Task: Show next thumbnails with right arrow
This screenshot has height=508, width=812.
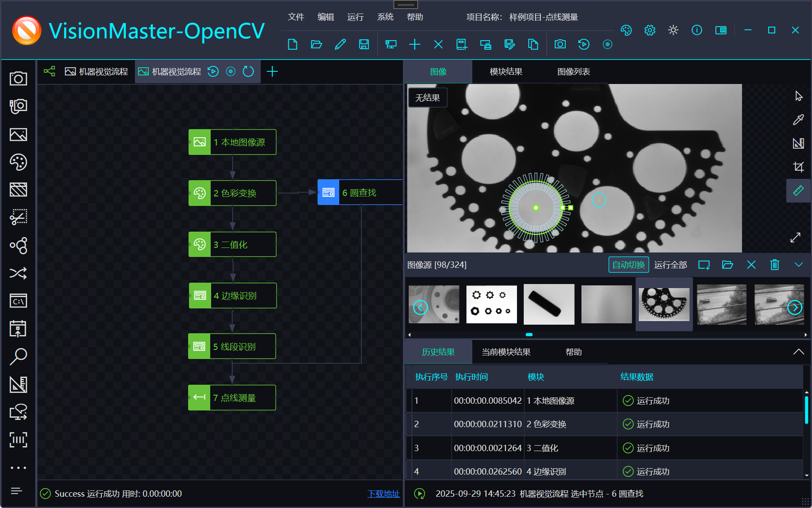Action: click(795, 308)
